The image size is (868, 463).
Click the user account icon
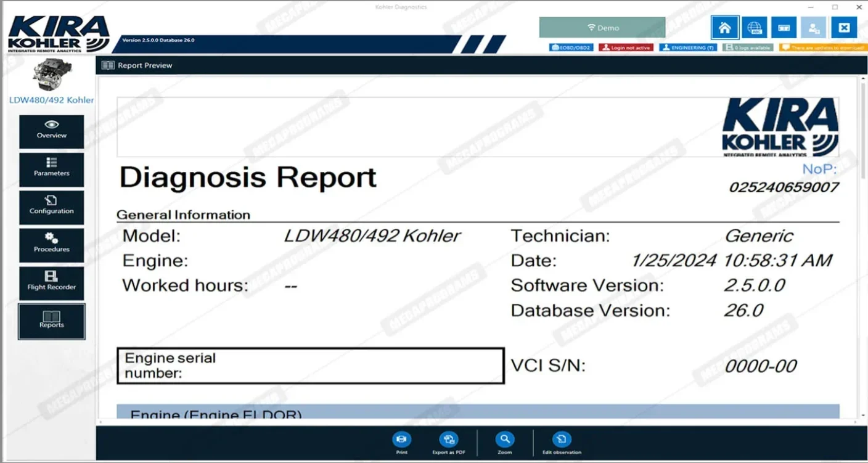click(814, 27)
